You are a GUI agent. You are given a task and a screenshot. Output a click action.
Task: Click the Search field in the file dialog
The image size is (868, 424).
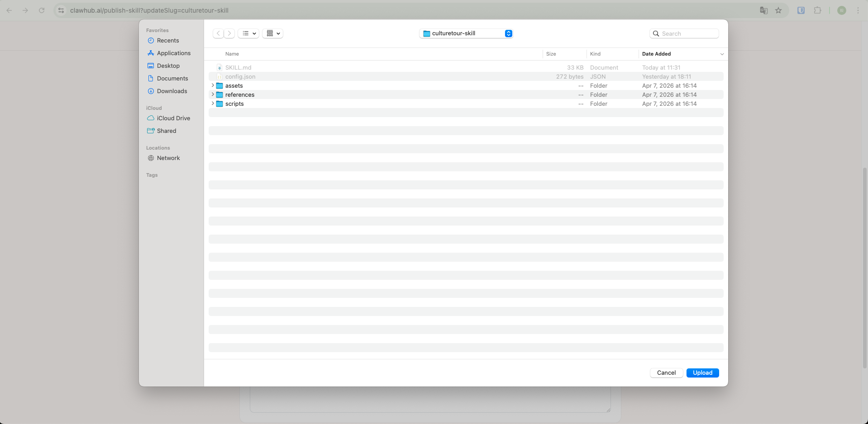[684, 33]
